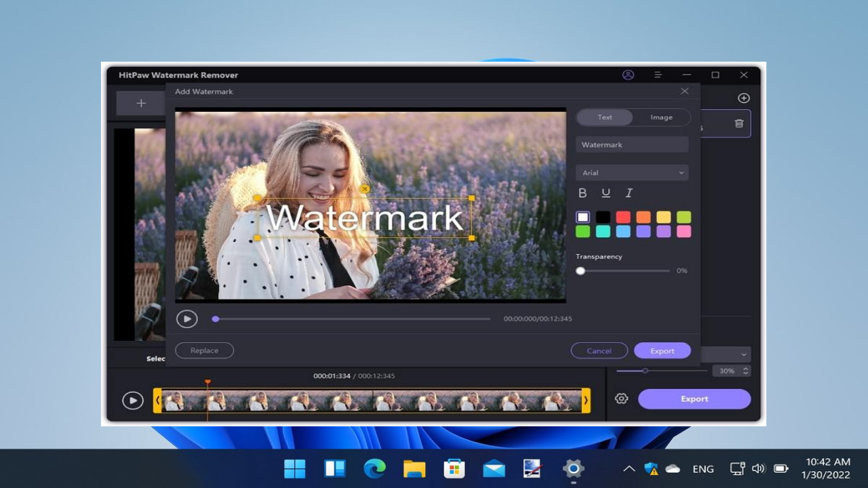Click the dialog preview progress bar handle

point(216,319)
